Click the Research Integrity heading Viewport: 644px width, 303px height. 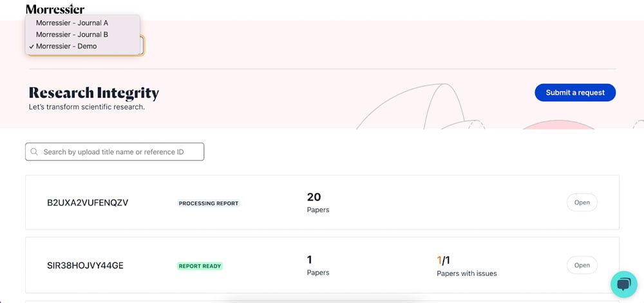pyautogui.click(x=93, y=93)
